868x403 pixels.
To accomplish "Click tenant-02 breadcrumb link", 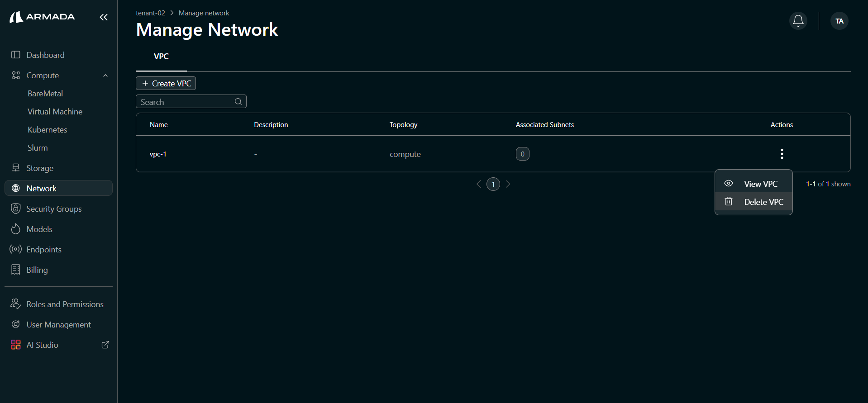I will 150,13.
